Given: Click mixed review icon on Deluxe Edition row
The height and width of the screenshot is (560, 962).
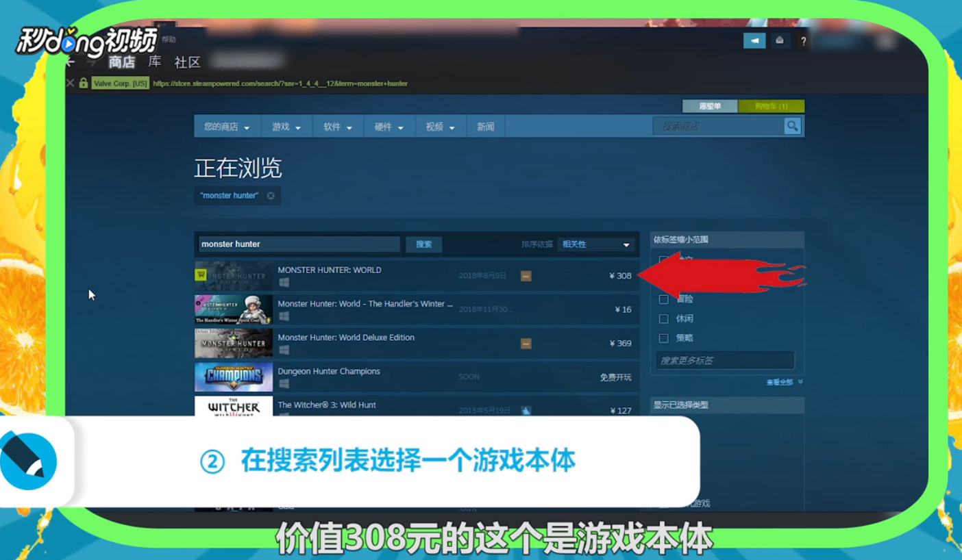Looking at the screenshot, I should [x=526, y=344].
